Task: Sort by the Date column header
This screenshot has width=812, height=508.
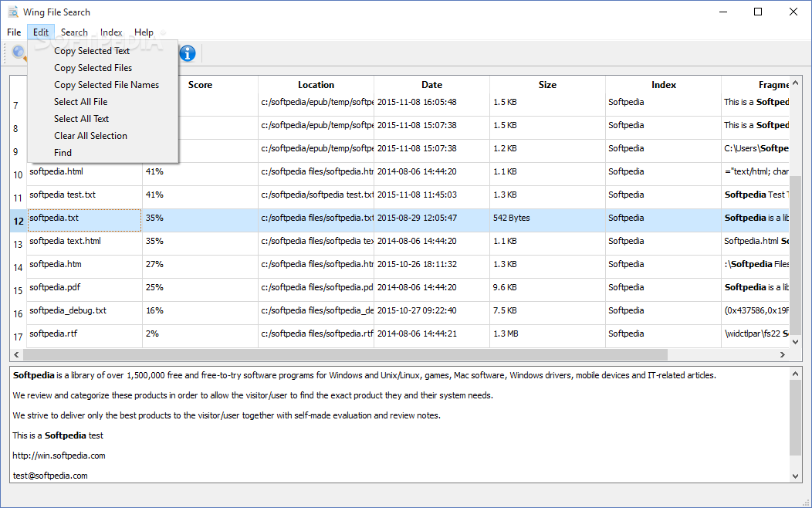Action: (432, 85)
